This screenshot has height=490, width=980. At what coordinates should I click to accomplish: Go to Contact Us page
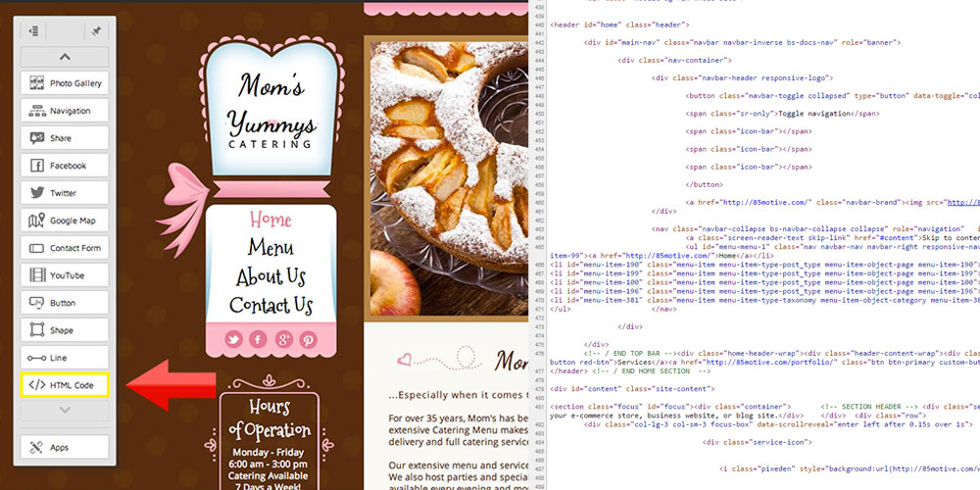270,305
